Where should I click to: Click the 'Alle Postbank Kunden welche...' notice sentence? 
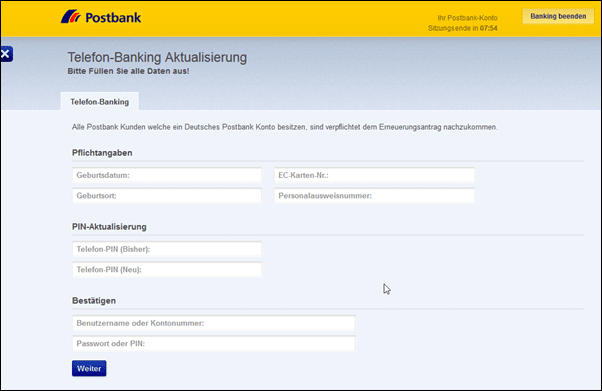click(284, 127)
